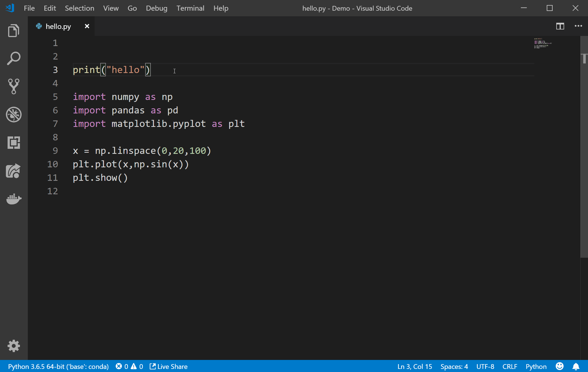Viewport: 588px width, 372px height.
Task: Select the hello.py editor tab
Action: tap(58, 26)
